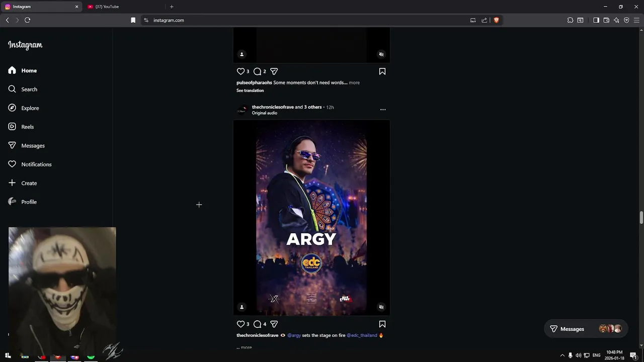
Task: Expand pulseofpharaohs caption with more
Action: point(354,82)
